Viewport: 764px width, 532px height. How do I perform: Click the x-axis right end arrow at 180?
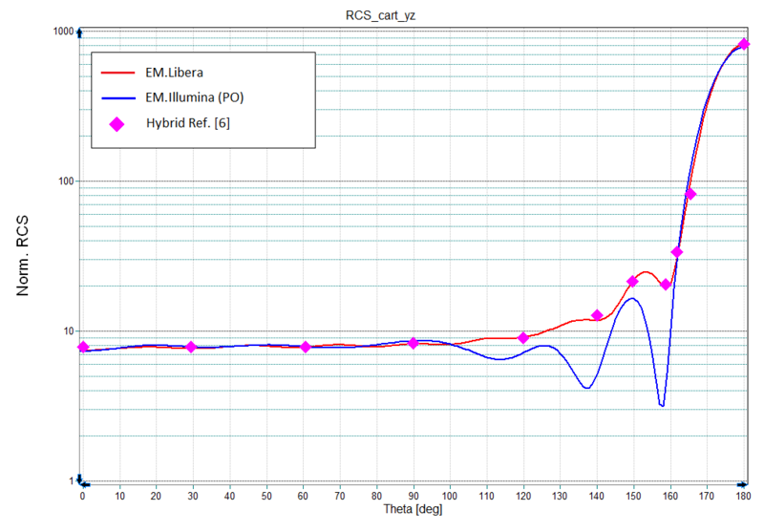point(743,482)
